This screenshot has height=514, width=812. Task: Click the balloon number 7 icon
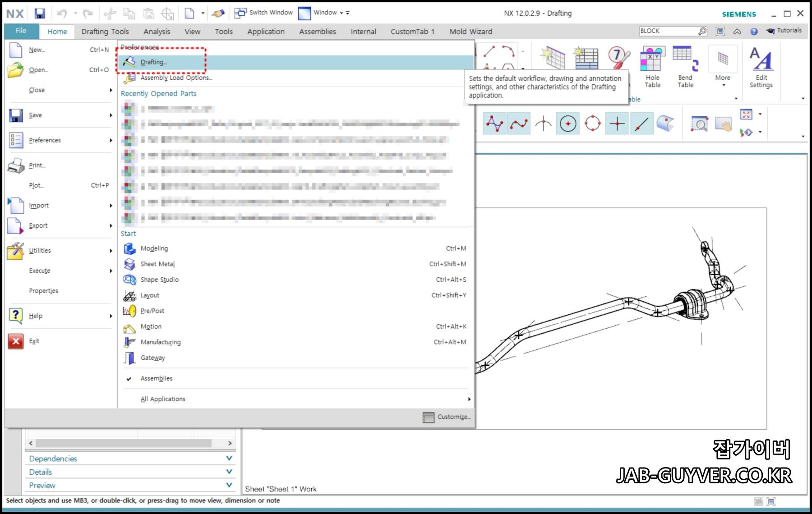[x=618, y=58]
